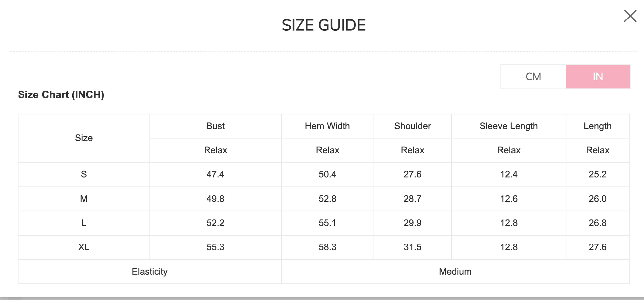This screenshot has height=300, width=644.
Task: Click the S hem width value 50.4
Action: tap(327, 174)
